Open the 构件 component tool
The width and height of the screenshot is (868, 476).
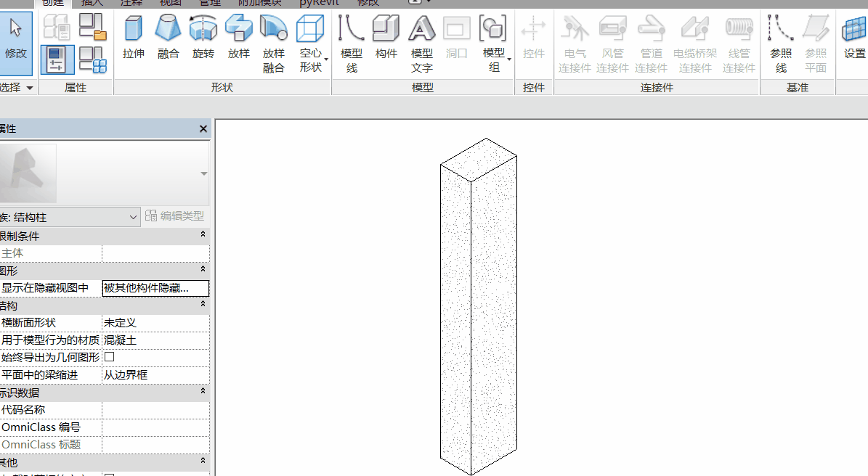point(386,37)
